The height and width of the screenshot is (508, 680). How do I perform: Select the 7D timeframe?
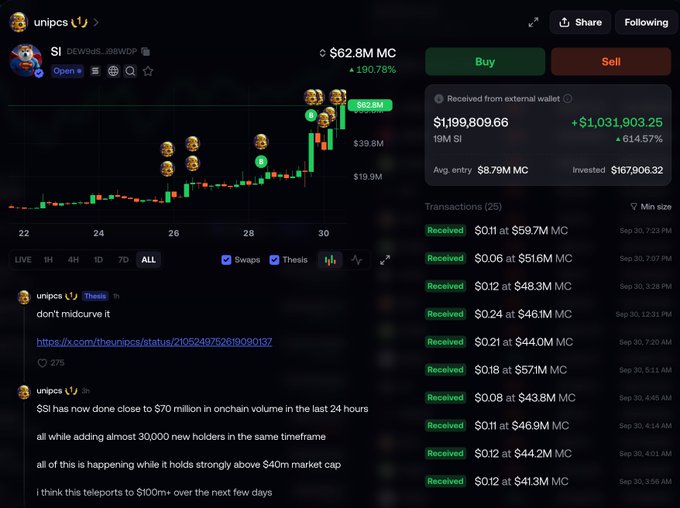coord(124,260)
